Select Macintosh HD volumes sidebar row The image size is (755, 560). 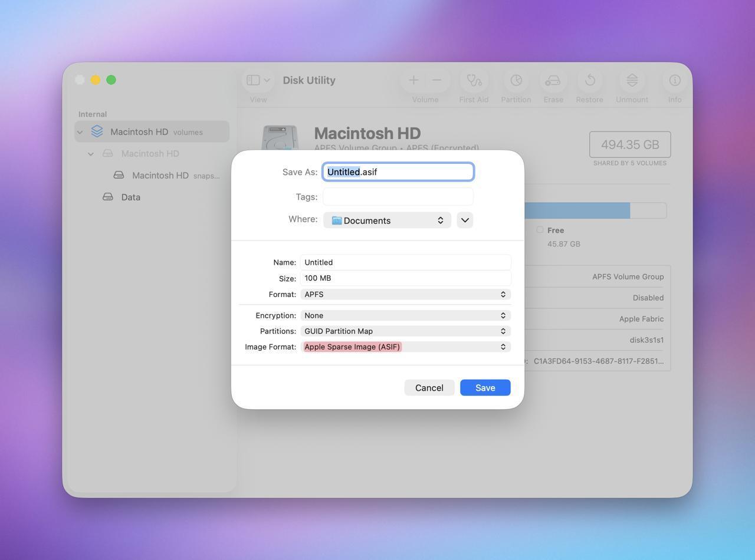[x=152, y=131]
